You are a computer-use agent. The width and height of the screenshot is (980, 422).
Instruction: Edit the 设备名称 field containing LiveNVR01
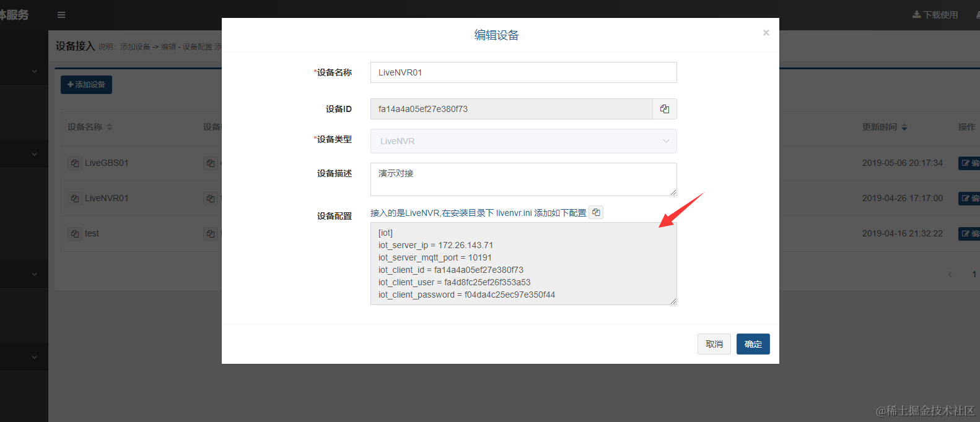[523, 72]
